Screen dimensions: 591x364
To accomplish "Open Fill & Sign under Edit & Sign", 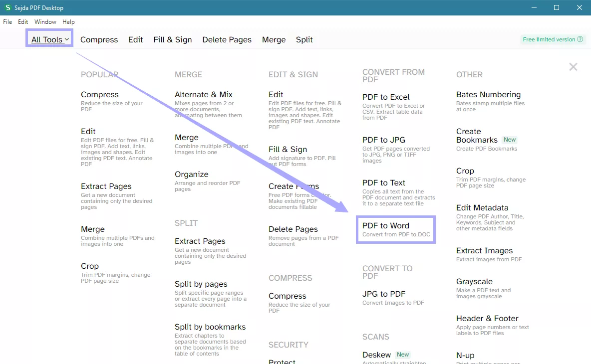I will 288,150.
